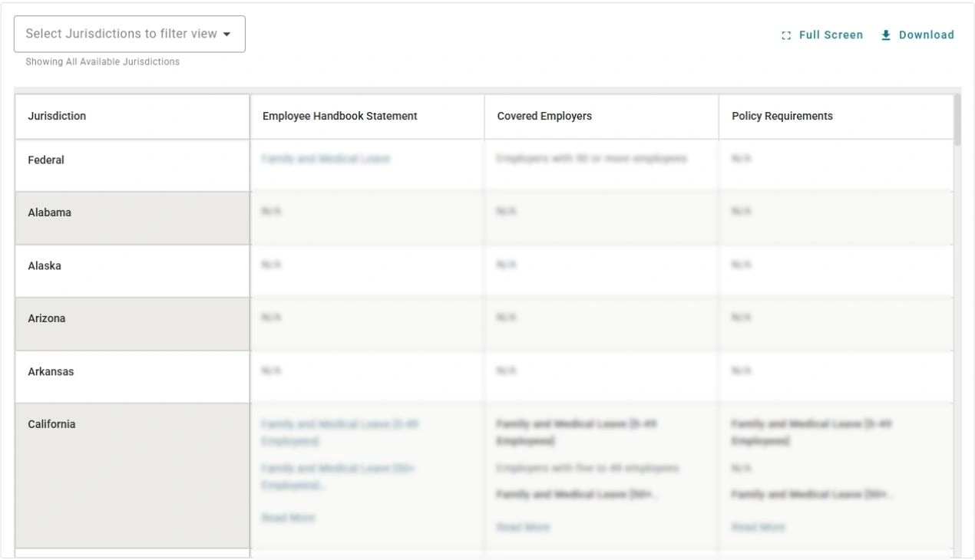Viewport: 975px width, 560px height.
Task: Select the California jurisdiction row
Action: (x=51, y=423)
